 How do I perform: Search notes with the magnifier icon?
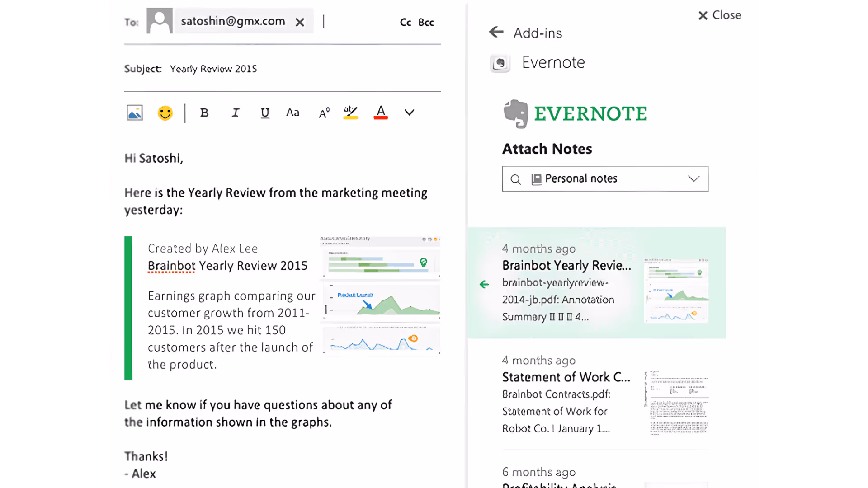pos(516,179)
